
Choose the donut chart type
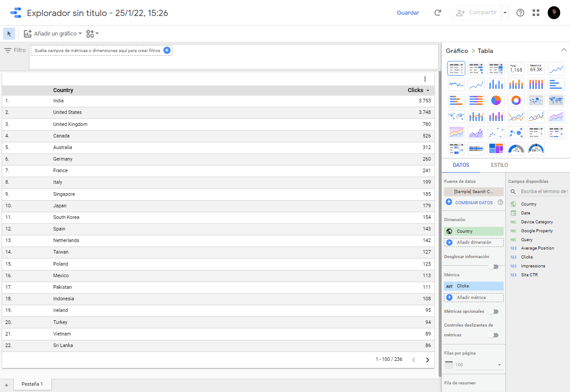point(516,100)
